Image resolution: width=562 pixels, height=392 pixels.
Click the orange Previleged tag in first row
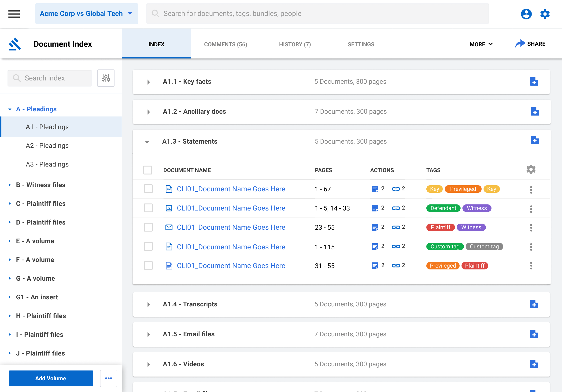(463, 189)
